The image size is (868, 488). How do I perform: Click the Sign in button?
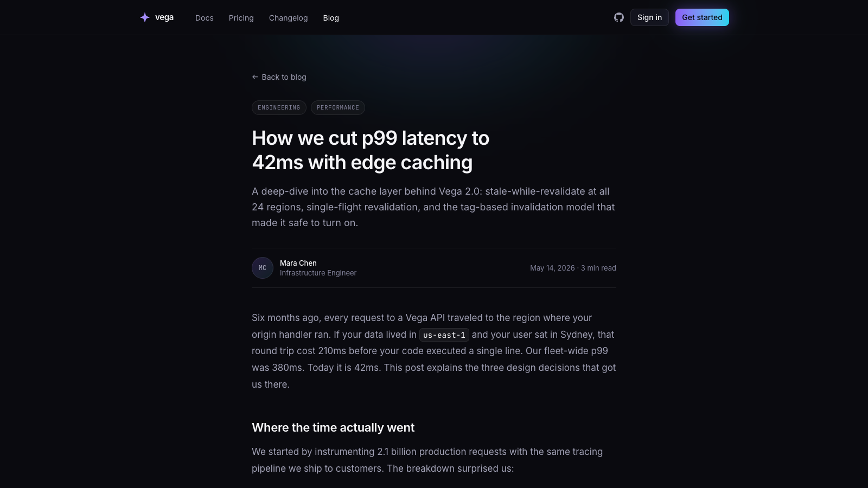point(649,17)
